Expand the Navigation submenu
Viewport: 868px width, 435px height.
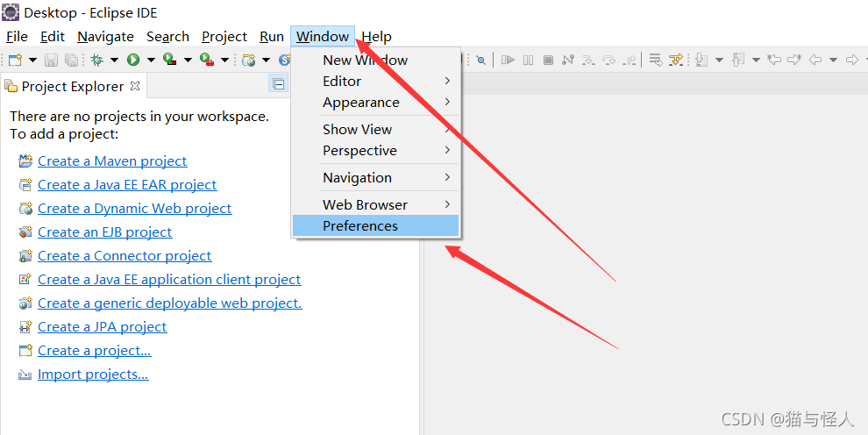pos(376,178)
